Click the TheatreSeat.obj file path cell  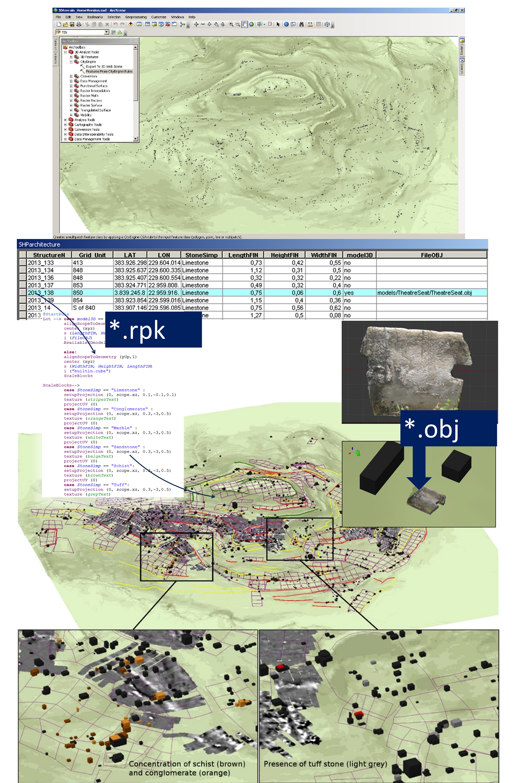(x=432, y=293)
